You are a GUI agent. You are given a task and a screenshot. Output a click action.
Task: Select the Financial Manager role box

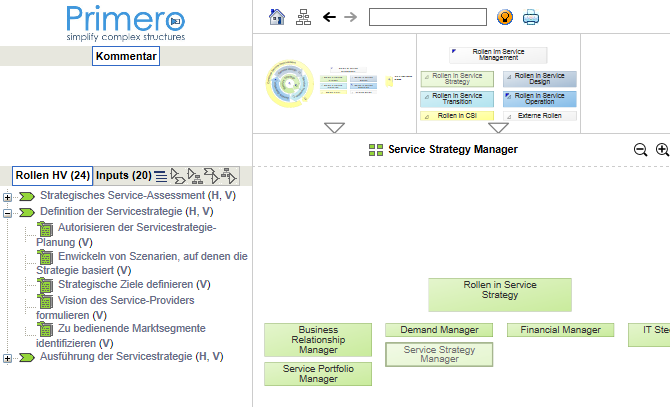560,330
